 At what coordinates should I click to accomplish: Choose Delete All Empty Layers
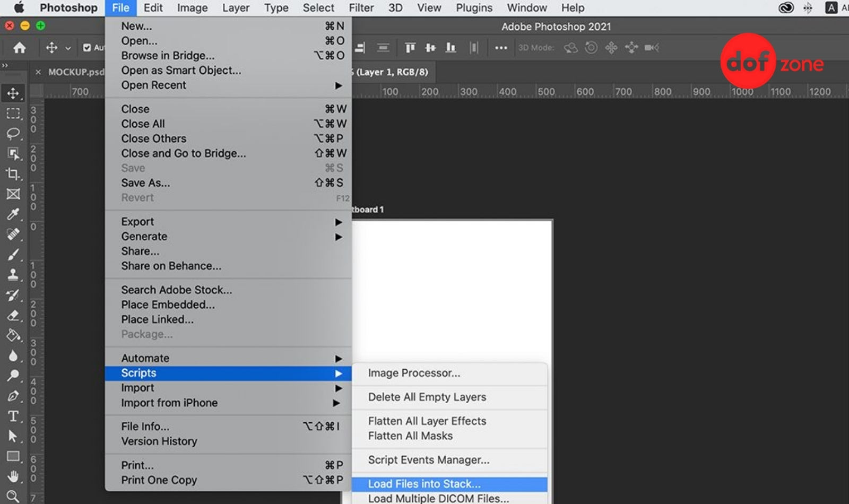click(x=449, y=397)
